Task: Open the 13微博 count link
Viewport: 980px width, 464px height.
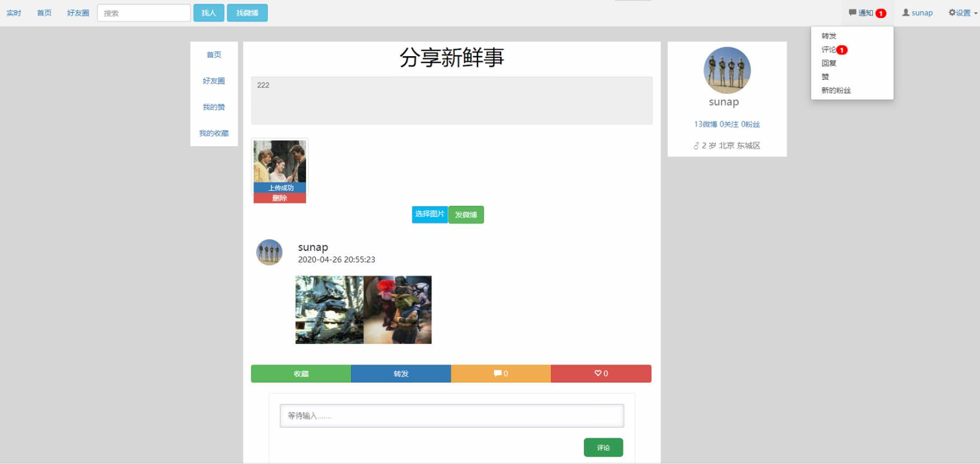Action: click(706, 124)
